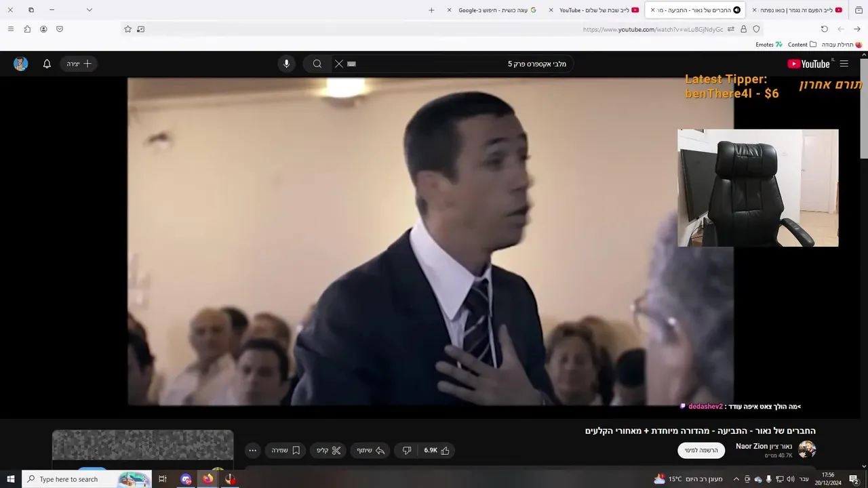Screen dimensions: 868x488
Task: Open Naor Zion channel avatar
Action: point(807,449)
